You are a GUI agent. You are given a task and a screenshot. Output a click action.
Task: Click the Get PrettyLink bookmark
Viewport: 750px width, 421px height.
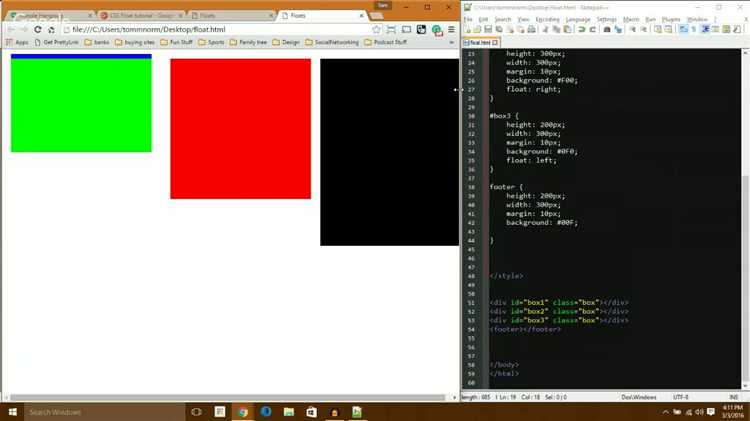[56, 43]
